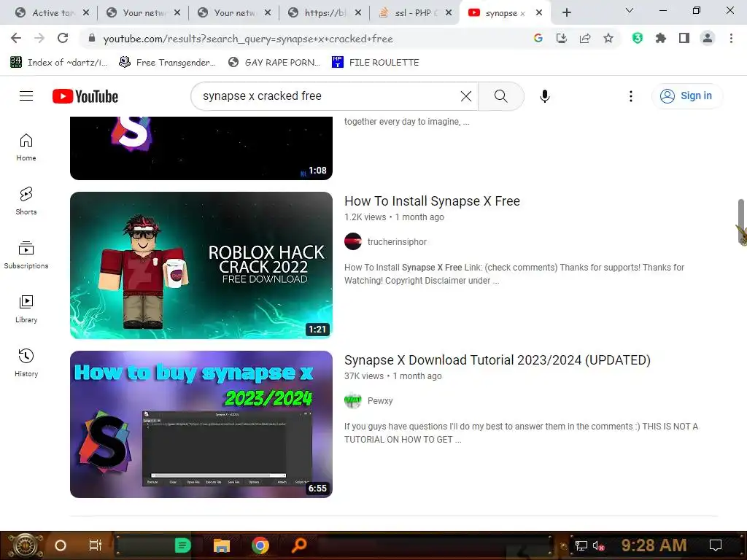
Task: Open Library in the sidebar
Action: (26, 309)
